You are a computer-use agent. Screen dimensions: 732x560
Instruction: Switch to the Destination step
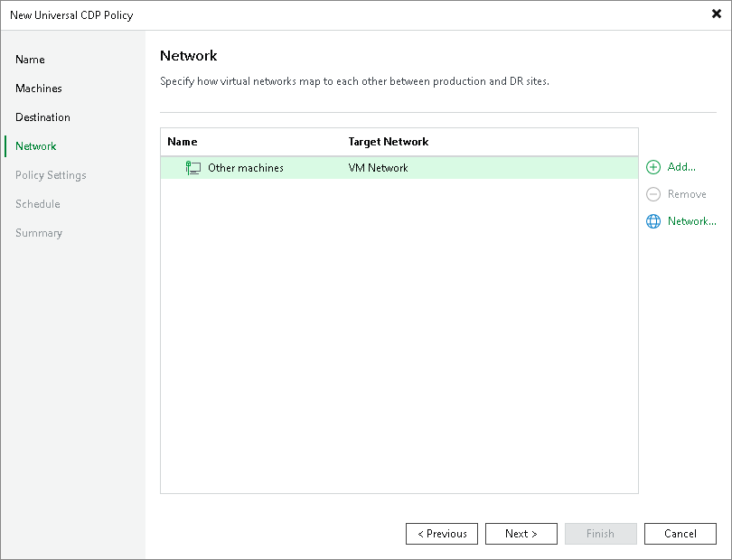coord(42,117)
